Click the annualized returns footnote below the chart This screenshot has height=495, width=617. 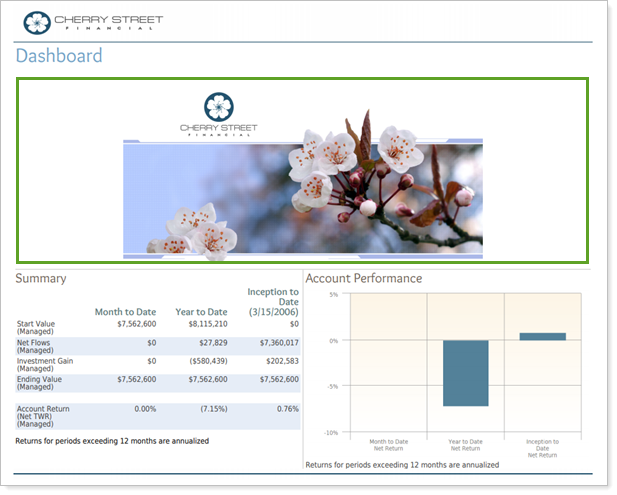pos(402,465)
